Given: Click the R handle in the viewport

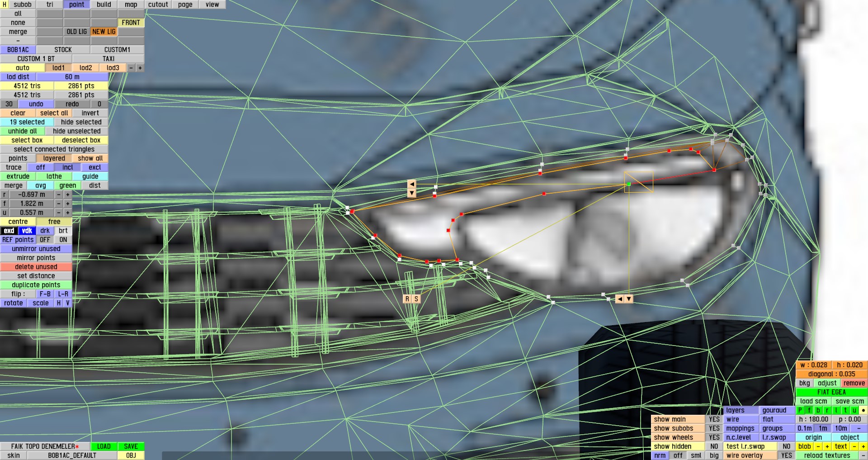Looking at the screenshot, I should tap(407, 299).
